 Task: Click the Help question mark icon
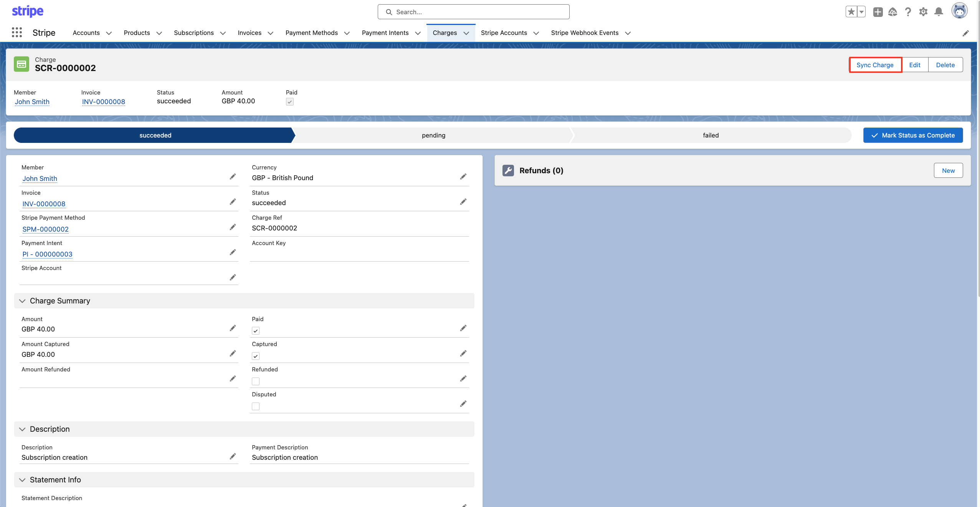point(908,12)
